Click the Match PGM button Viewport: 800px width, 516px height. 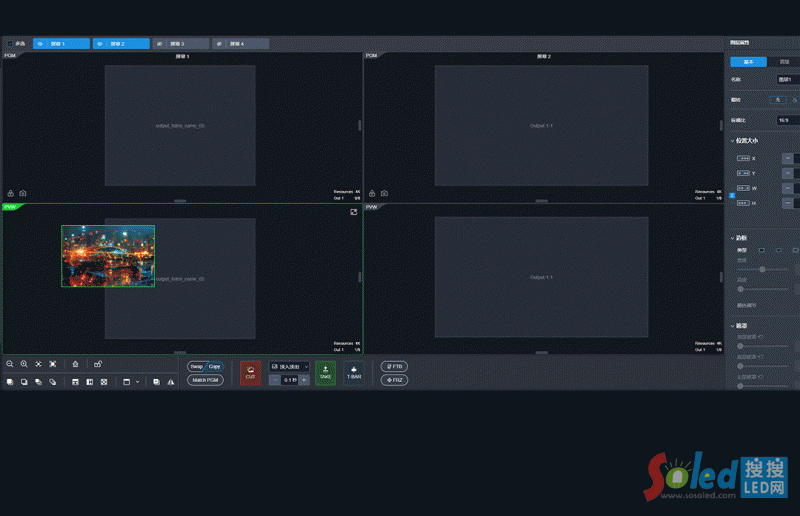click(206, 380)
